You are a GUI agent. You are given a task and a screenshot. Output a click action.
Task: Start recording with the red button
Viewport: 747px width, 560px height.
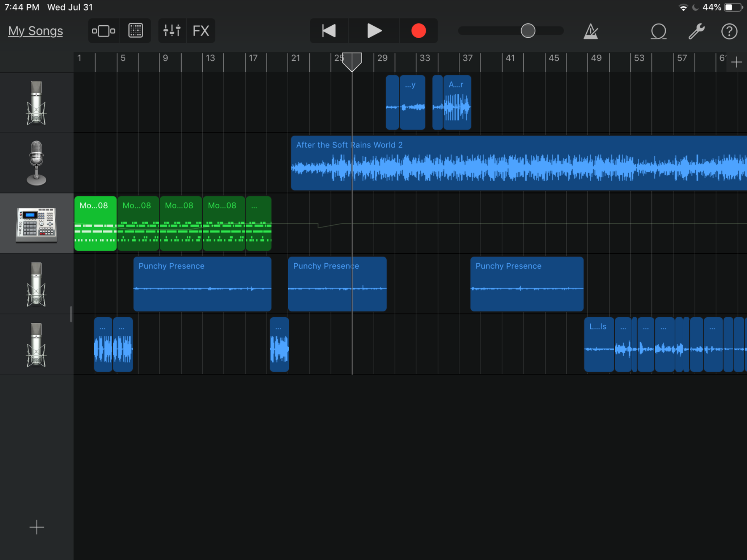click(x=418, y=31)
